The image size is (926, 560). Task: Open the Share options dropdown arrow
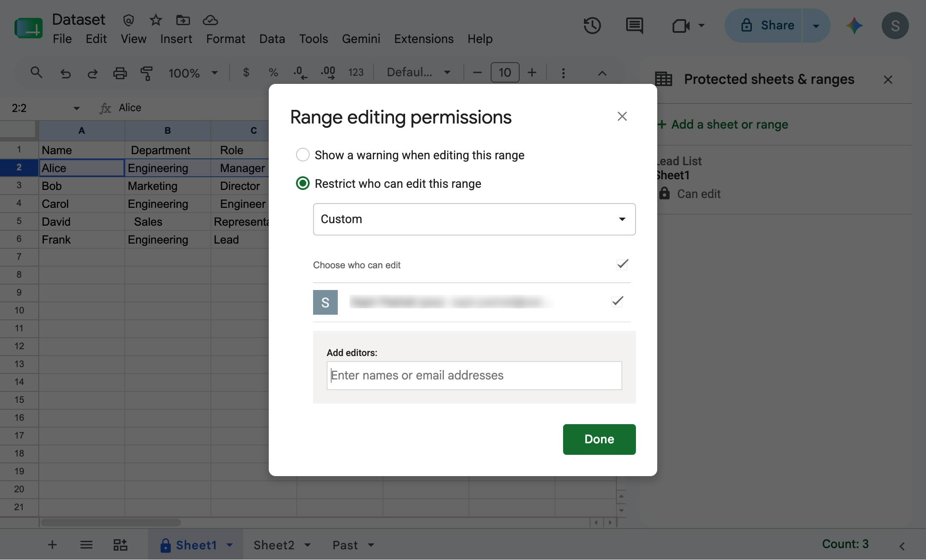pos(816,26)
